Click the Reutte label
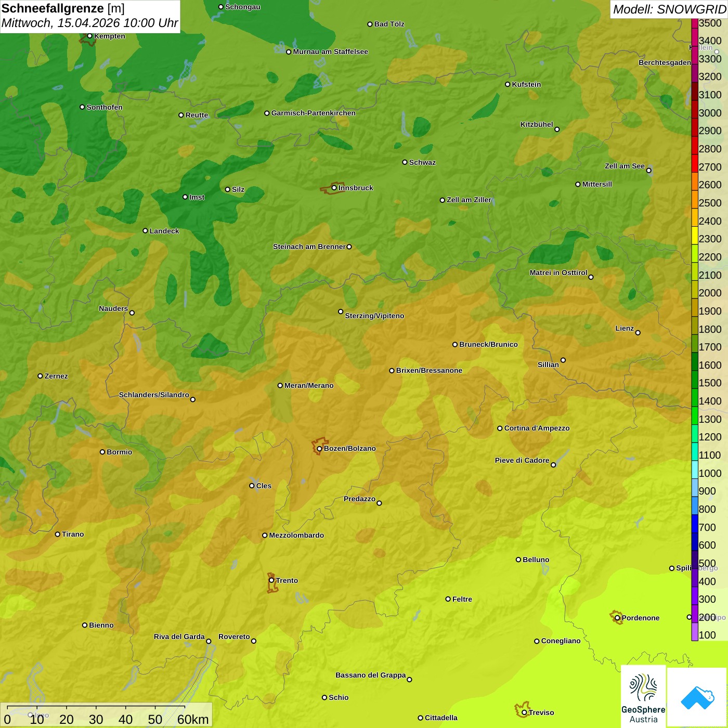Image resolution: width=728 pixels, height=728 pixels. [x=197, y=115]
